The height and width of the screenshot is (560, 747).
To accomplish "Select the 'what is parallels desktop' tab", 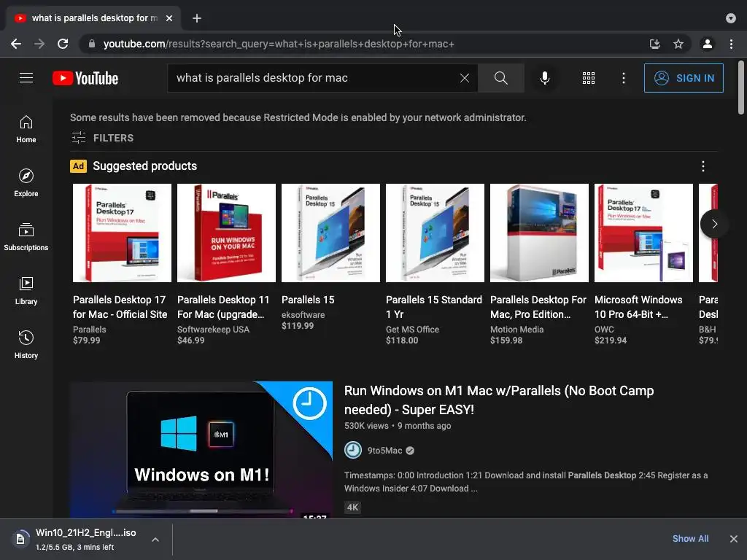I will coord(93,18).
